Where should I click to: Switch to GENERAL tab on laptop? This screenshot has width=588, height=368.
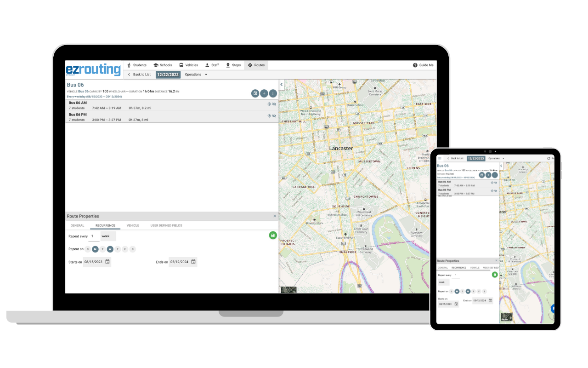(77, 226)
